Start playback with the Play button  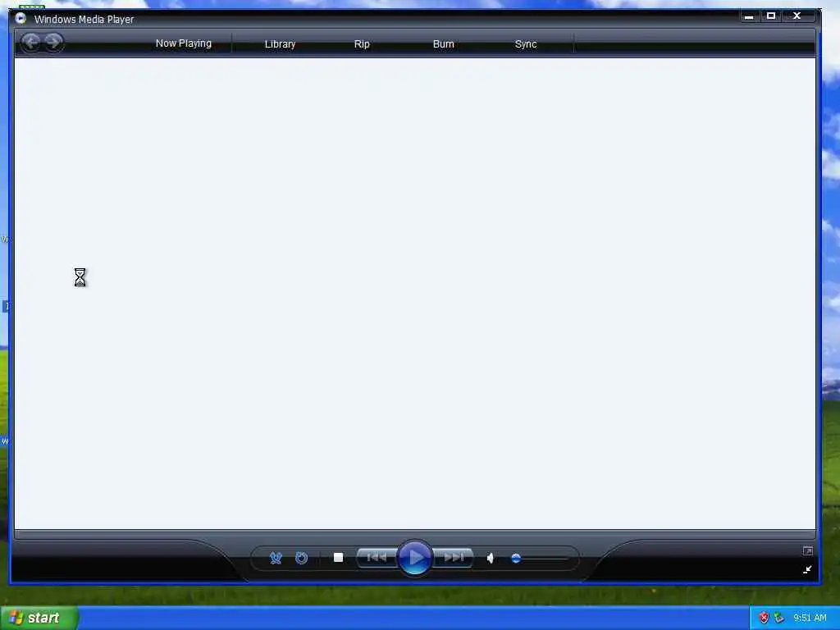414,558
